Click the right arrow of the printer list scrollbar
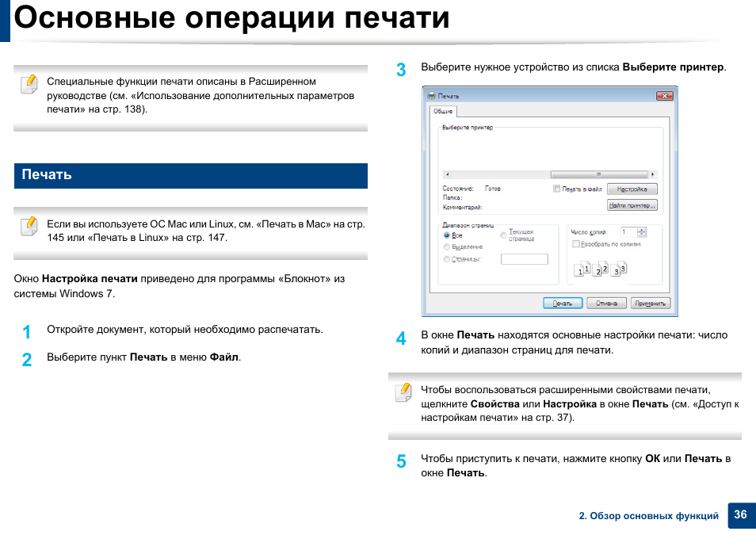Image resolution: width=756 pixels, height=535 pixels. [x=653, y=174]
